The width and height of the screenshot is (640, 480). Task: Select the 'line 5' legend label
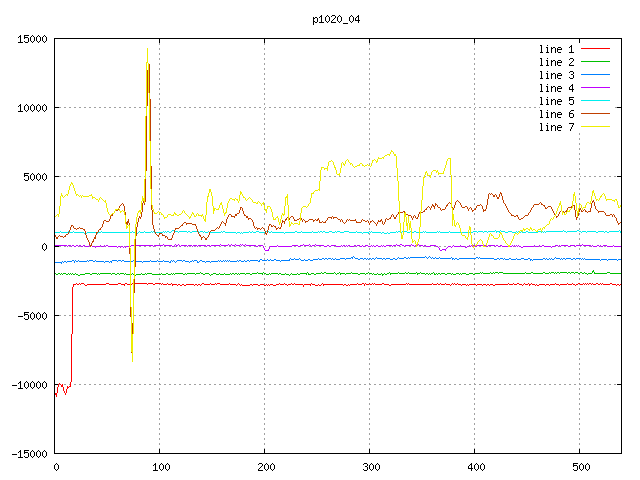[x=556, y=101]
